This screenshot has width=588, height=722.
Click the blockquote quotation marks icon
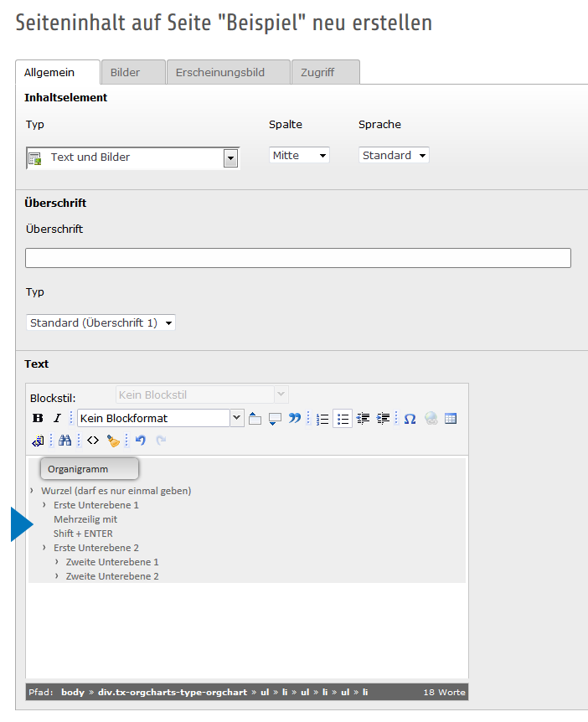coord(294,418)
